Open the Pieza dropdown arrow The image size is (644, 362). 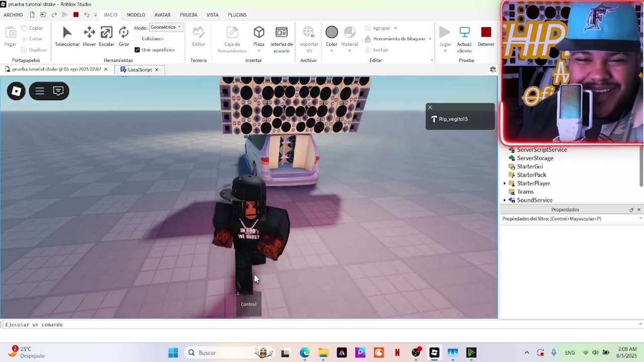[x=259, y=51]
